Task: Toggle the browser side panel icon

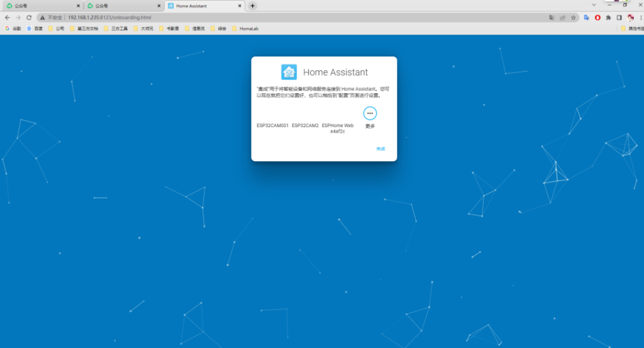Action: tap(619, 17)
